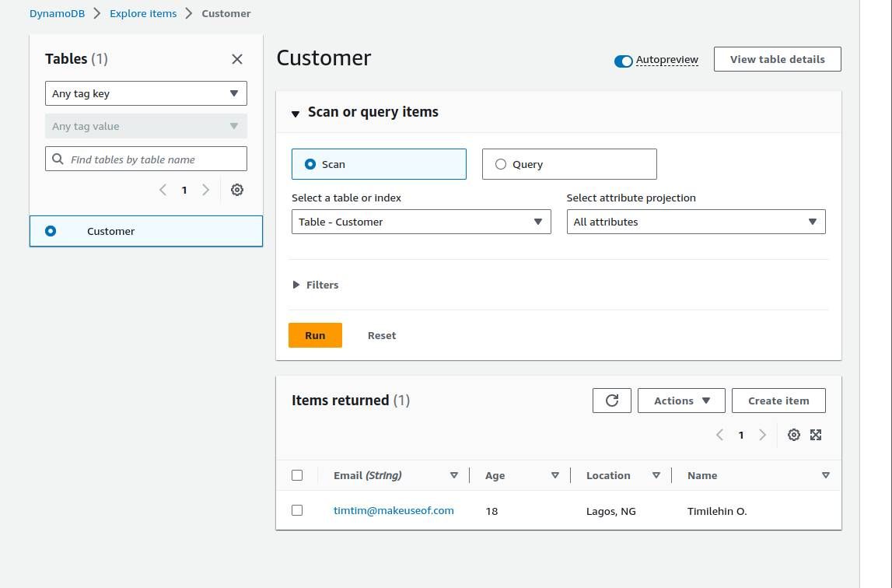The image size is (892, 588).
Task: Go to previous page in Tables pagination
Action: coord(163,190)
